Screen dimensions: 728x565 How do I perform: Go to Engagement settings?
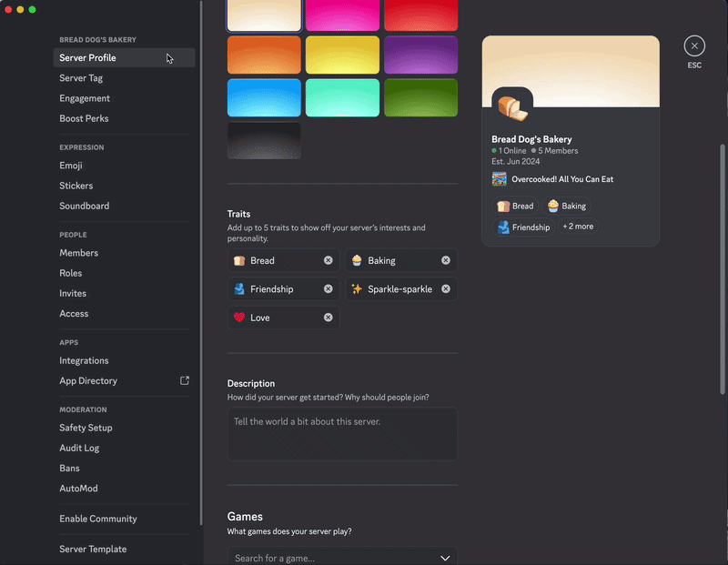tap(124, 98)
